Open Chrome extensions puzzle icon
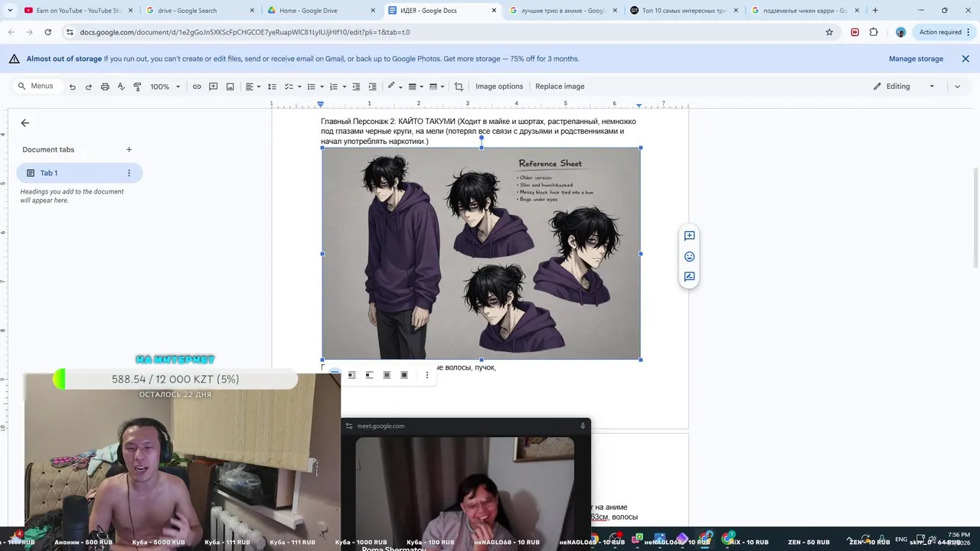 point(874,32)
